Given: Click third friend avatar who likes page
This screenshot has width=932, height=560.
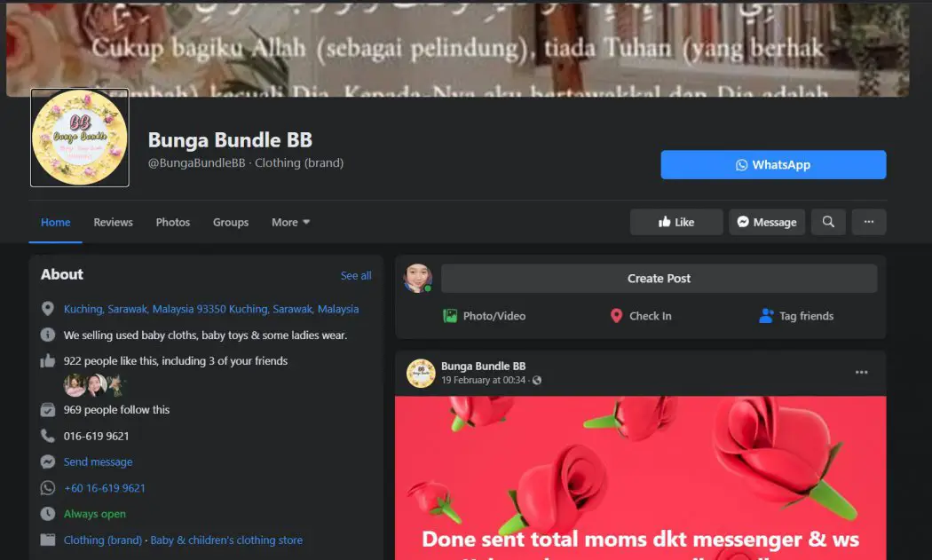Looking at the screenshot, I should pyautogui.click(x=116, y=385).
